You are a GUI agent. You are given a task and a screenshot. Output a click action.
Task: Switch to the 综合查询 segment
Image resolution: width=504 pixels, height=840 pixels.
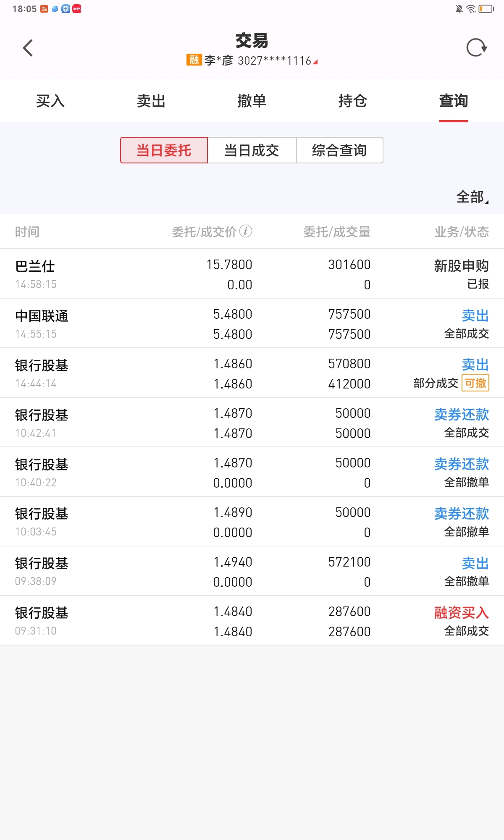[339, 150]
